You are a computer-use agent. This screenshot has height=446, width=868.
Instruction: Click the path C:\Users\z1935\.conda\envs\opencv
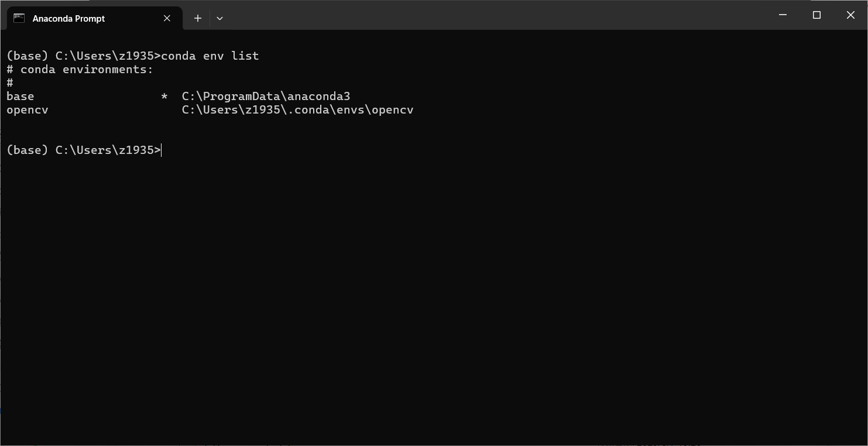tap(297, 109)
